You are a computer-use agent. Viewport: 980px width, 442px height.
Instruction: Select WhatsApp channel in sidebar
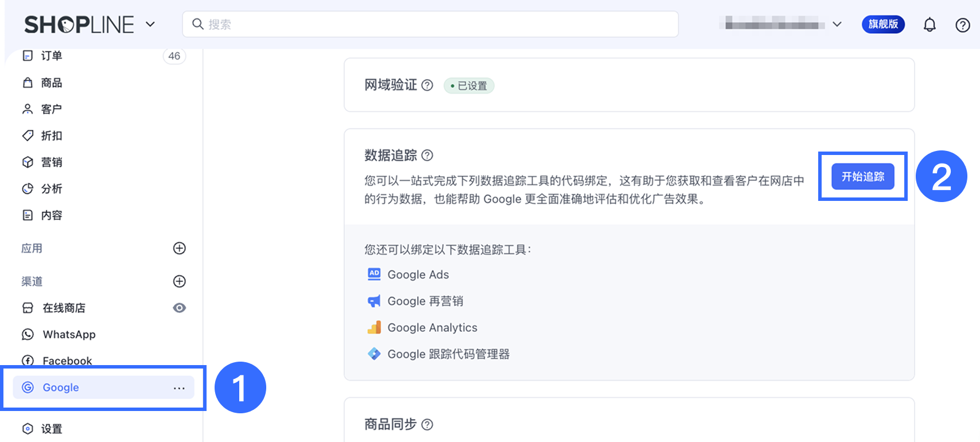click(x=69, y=334)
